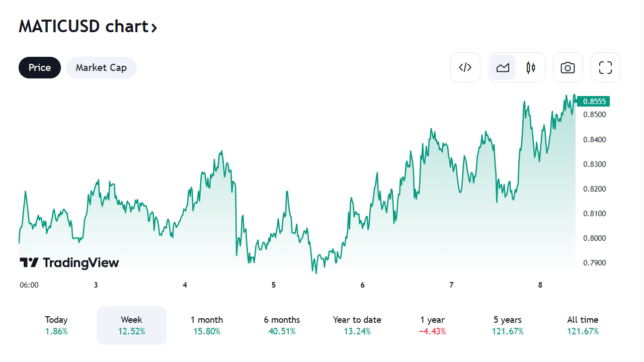
Task: Switch to area chart view
Action: click(503, 67)
